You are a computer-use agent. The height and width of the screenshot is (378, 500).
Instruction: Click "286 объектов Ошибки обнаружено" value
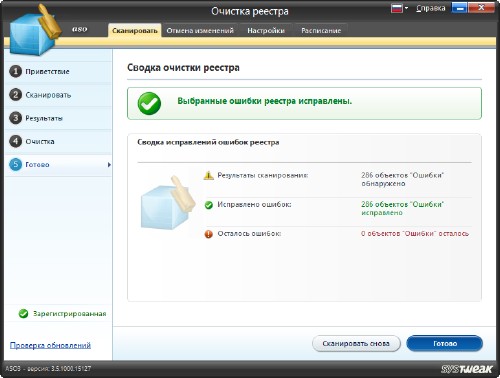(402, 179)
